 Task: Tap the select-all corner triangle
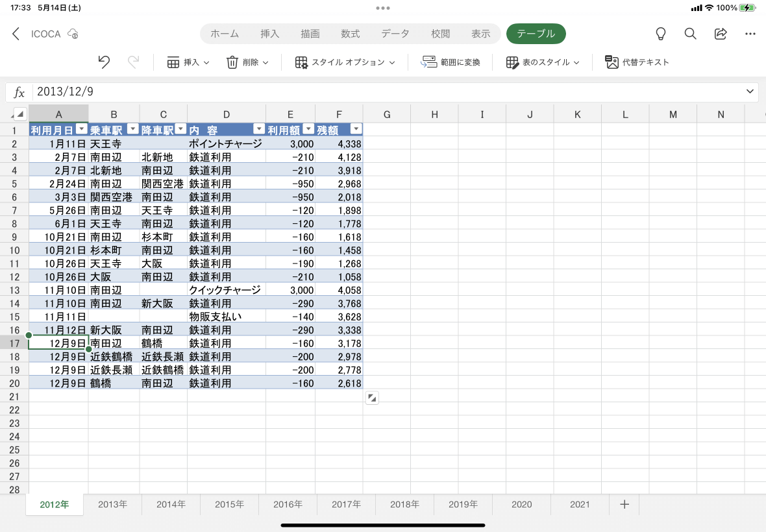click(x=19, y=114)
